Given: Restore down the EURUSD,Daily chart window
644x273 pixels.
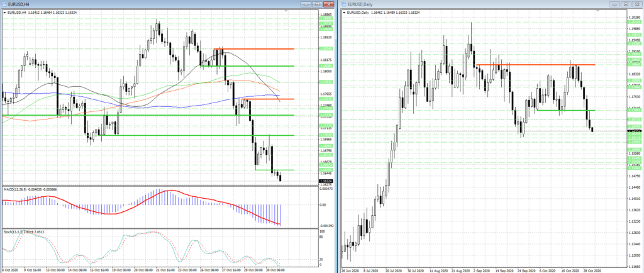Looking at the screenshot, I should click(x=626, y=4).
